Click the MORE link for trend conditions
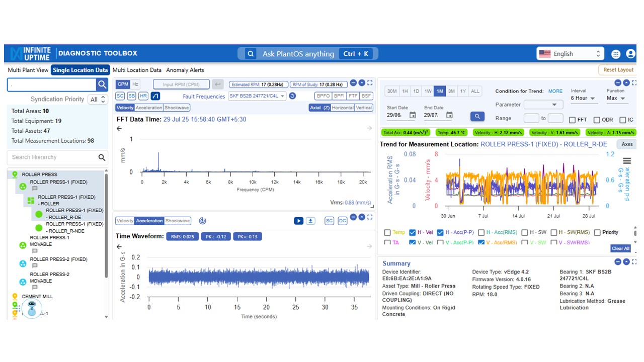644x362 pixels. point(555,91)
